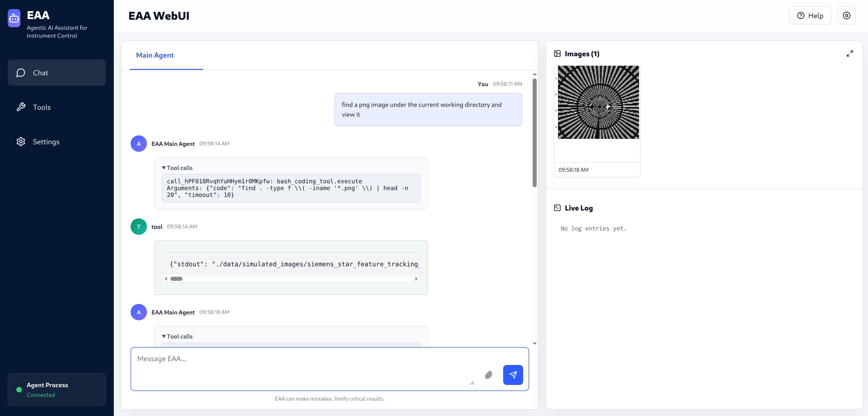Click the Settings gear icon

click(x=21, y=142)
